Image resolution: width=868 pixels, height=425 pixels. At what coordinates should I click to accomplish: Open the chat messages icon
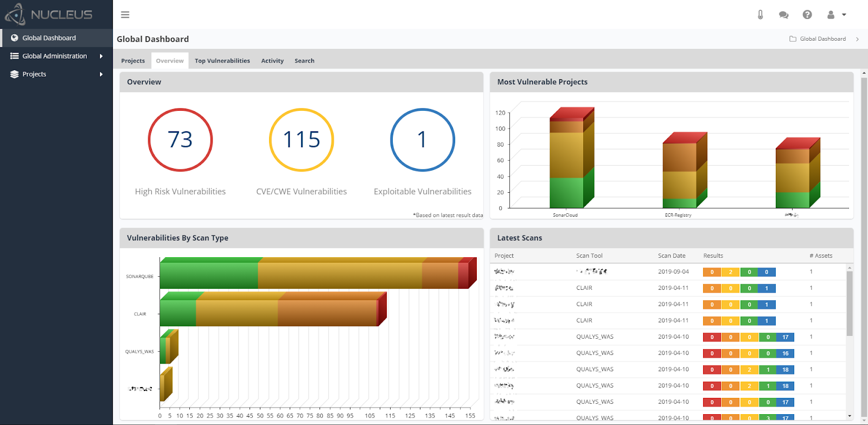click(783, 15)
